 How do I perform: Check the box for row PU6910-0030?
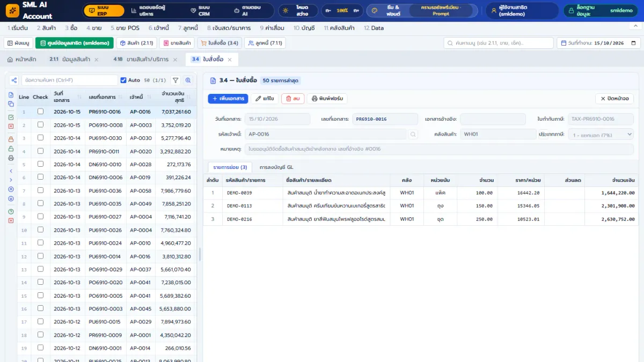click(40, 138)
